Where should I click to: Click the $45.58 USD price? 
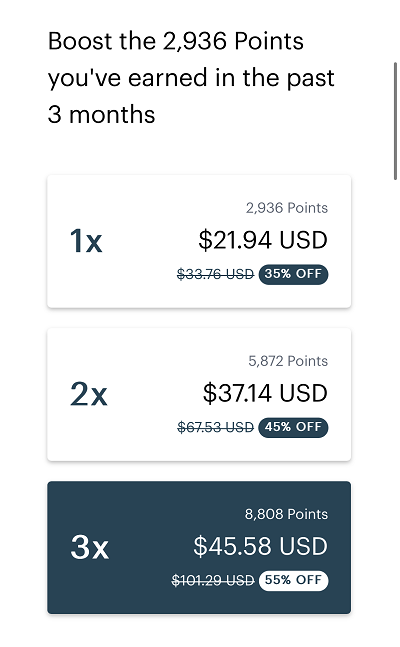point(260,546)
